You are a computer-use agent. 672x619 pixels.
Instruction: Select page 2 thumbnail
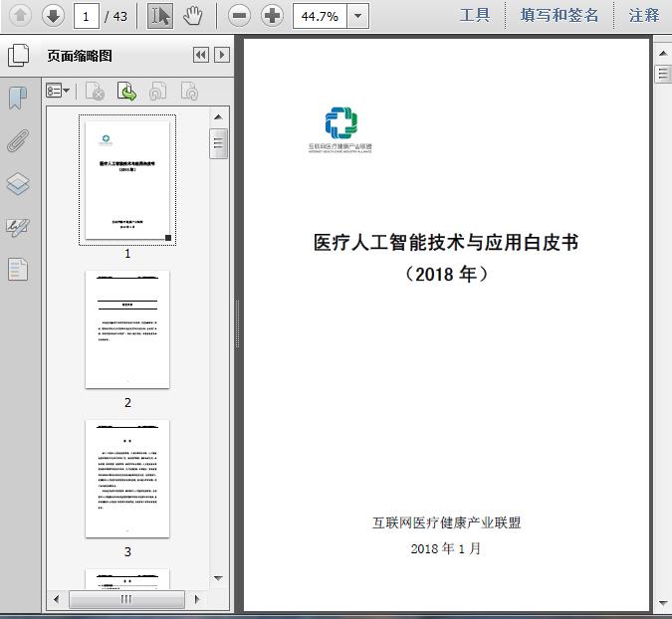[x=127, y=329]
